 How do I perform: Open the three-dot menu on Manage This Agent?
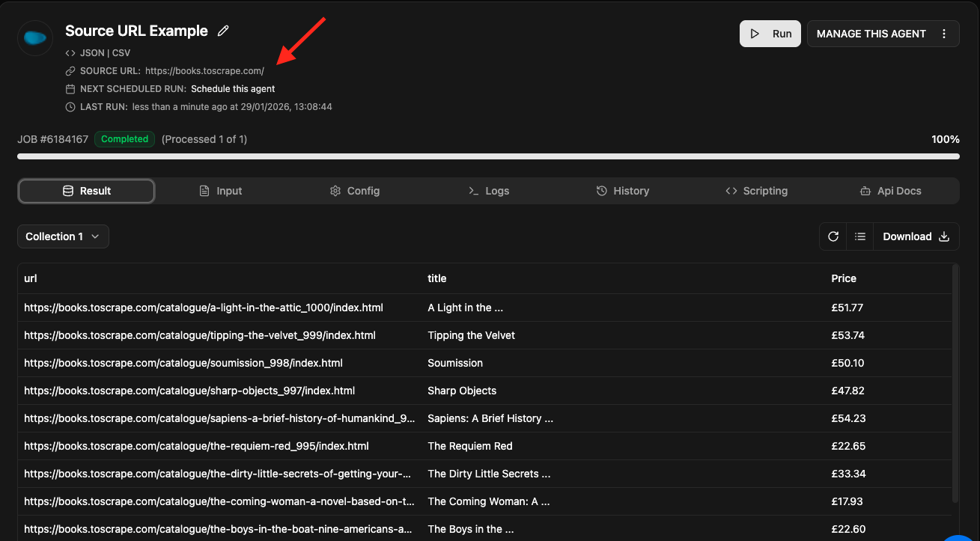pos(944,34)
